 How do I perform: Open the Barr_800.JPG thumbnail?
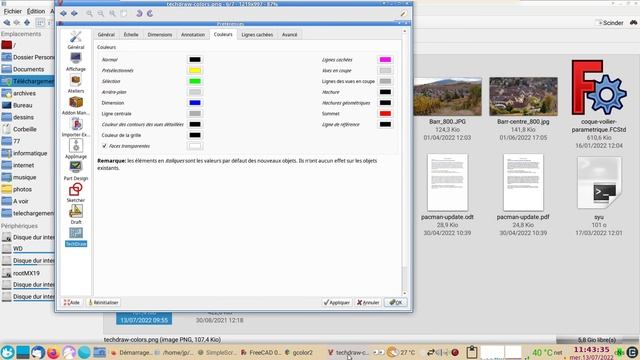click(x=447, y=97)
